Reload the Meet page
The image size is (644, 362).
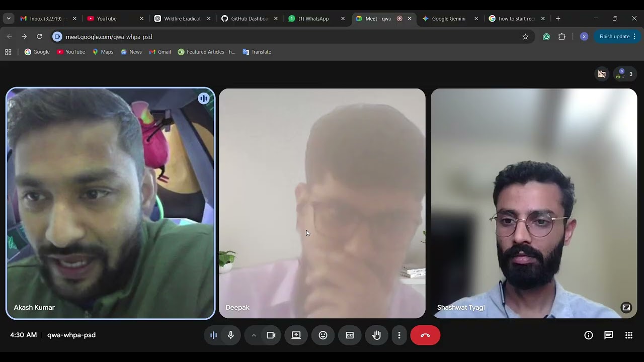(39, 37)
